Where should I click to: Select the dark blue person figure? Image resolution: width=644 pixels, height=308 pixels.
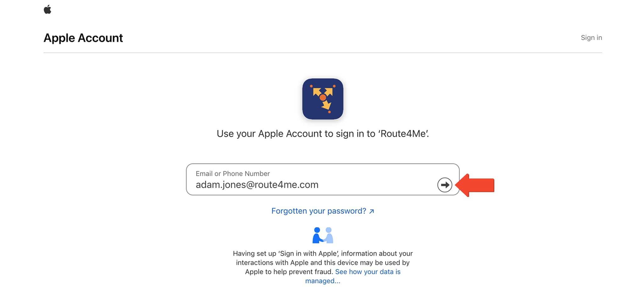[x=317, y=235]
